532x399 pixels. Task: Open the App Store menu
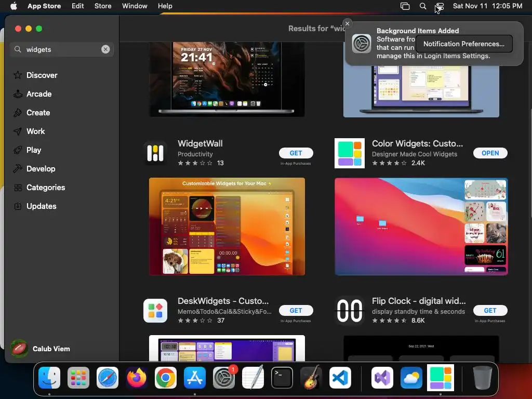click(x=44, y=6)
